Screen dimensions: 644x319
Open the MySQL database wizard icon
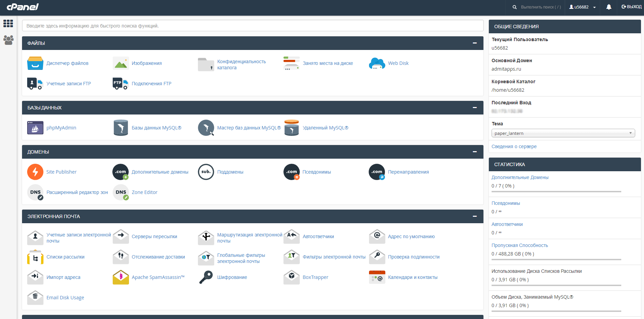(206, 128)
